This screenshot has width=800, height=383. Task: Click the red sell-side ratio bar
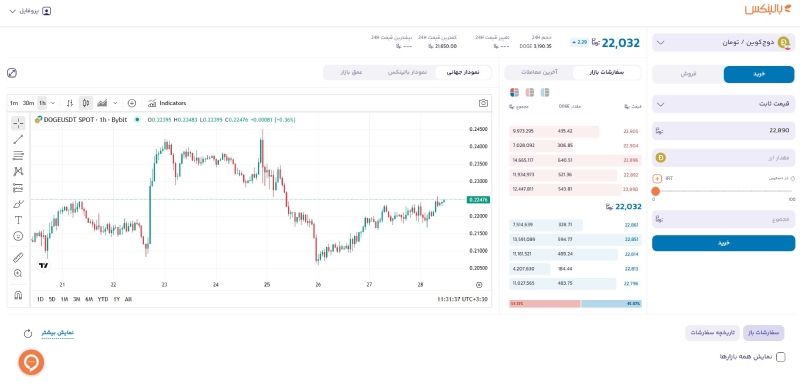(544, 303)
